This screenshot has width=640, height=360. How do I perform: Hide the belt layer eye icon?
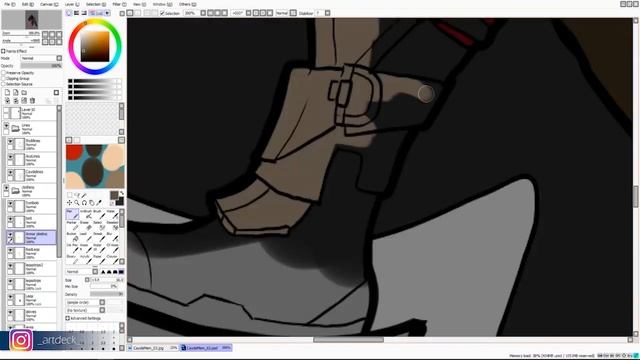10,219
